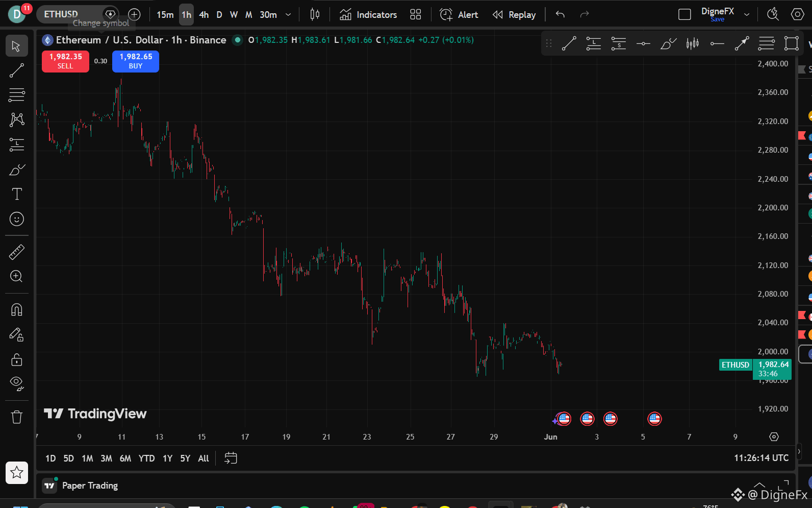
Task: Hide all drawings with the eye icon
Action: point(16,383)
